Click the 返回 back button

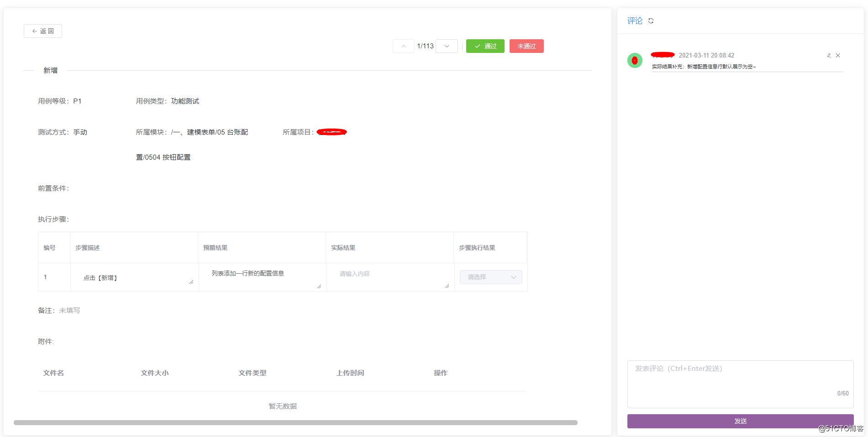43,31
